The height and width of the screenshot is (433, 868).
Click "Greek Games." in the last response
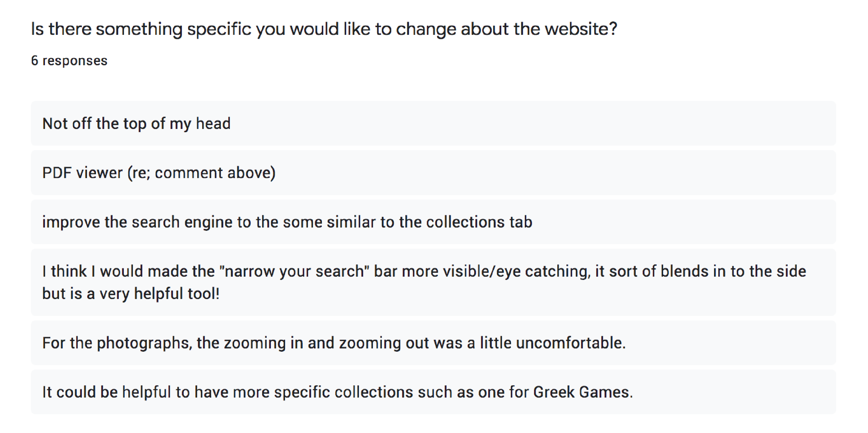[x=583, y=392]
